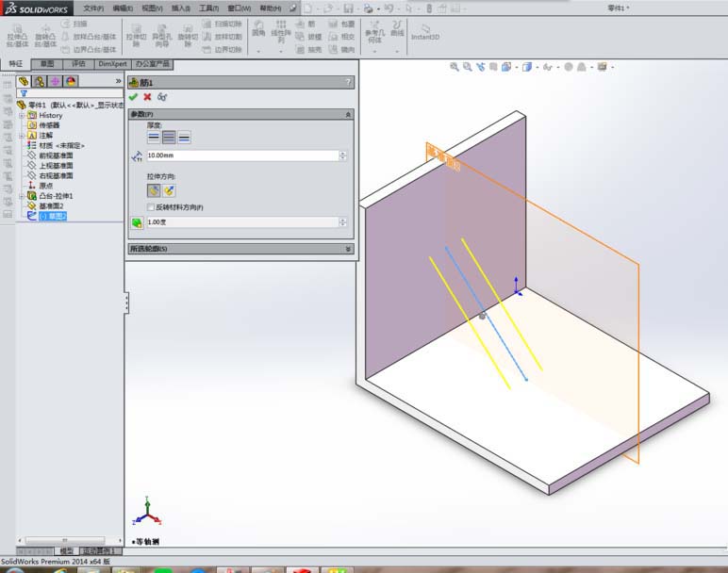728x573 pixels.
Task: Click the Zoom to Fit view icon
Action: pos(455,67)
